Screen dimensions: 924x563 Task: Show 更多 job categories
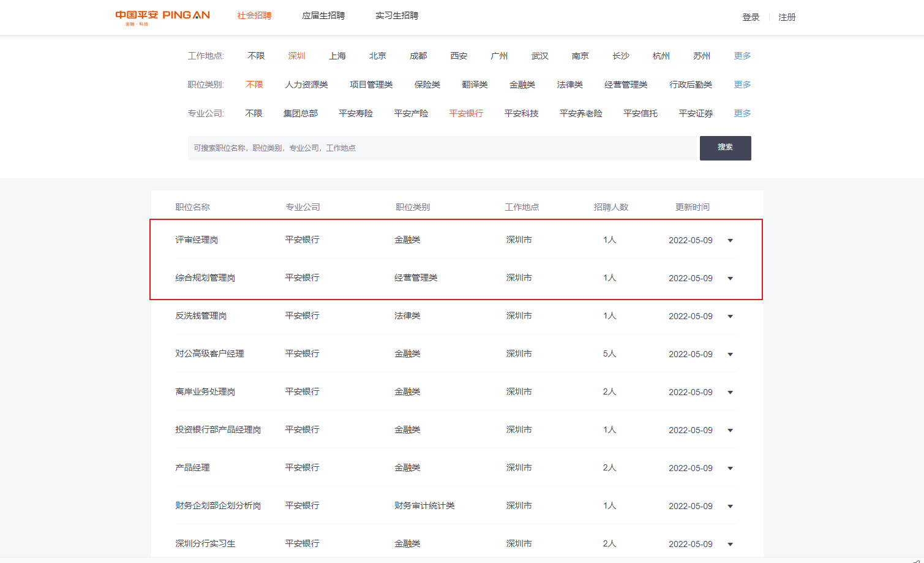pos(742,85)
